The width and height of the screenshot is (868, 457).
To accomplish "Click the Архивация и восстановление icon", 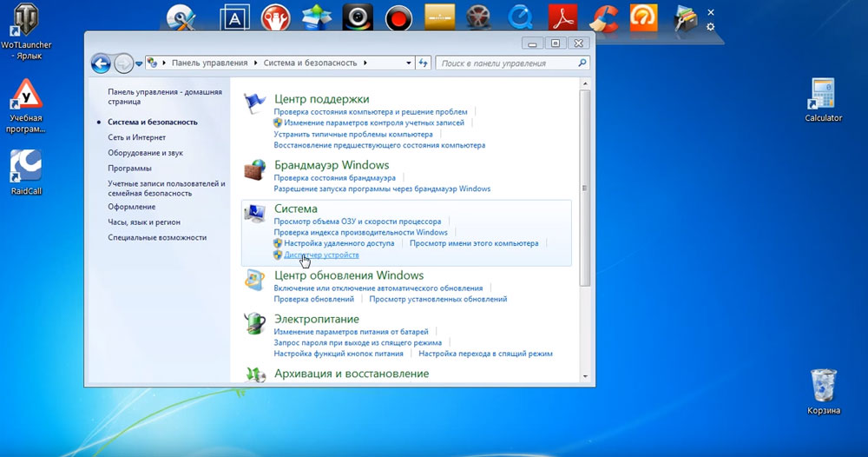I will click(x=254, y=374).
